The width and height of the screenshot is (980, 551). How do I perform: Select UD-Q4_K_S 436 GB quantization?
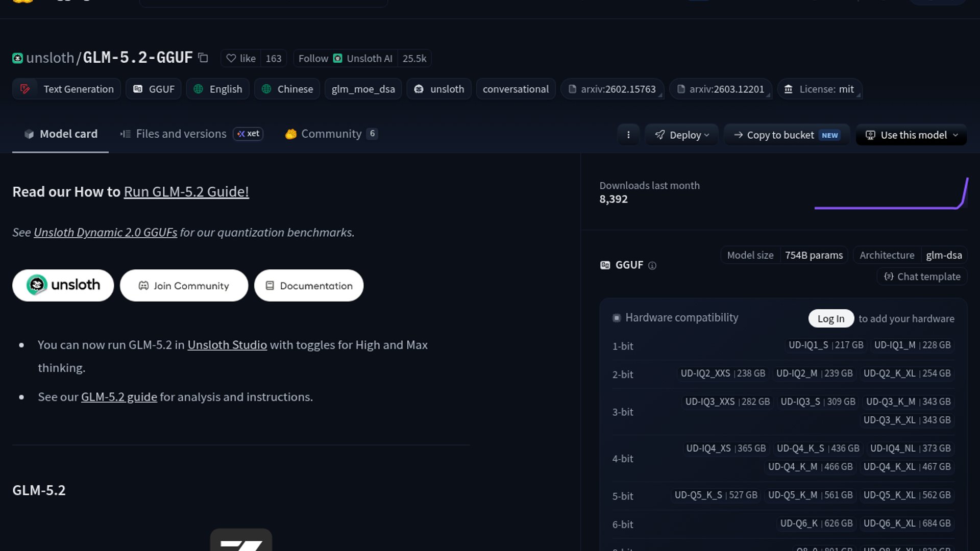(x=818, y=448)
